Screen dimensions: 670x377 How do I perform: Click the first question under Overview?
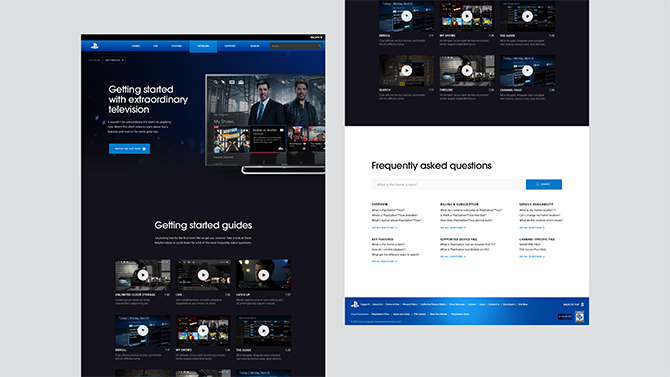(x=388, y=210)
